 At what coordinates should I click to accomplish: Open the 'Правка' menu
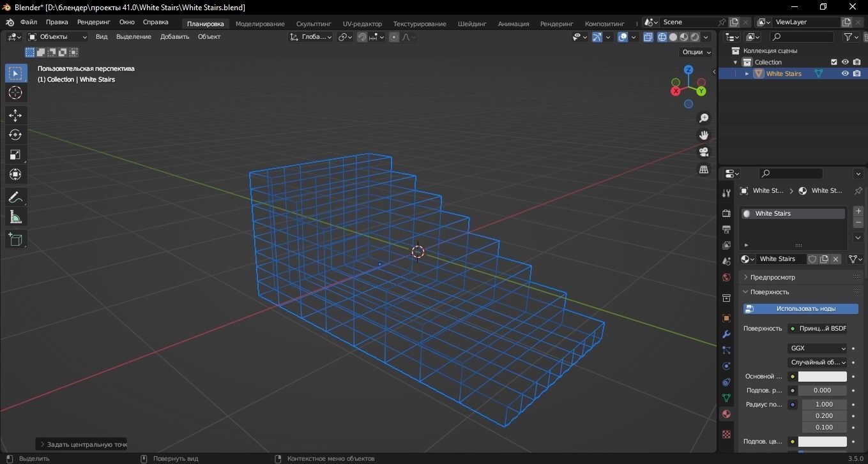[x=57, y=22]
